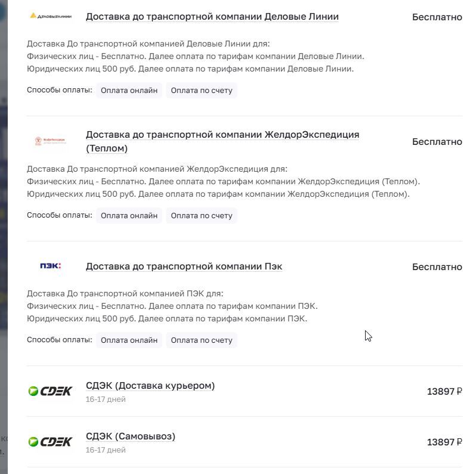
Task: Choose Оплата по счету for ПЭК delivery
Action: tap(202, 340)
